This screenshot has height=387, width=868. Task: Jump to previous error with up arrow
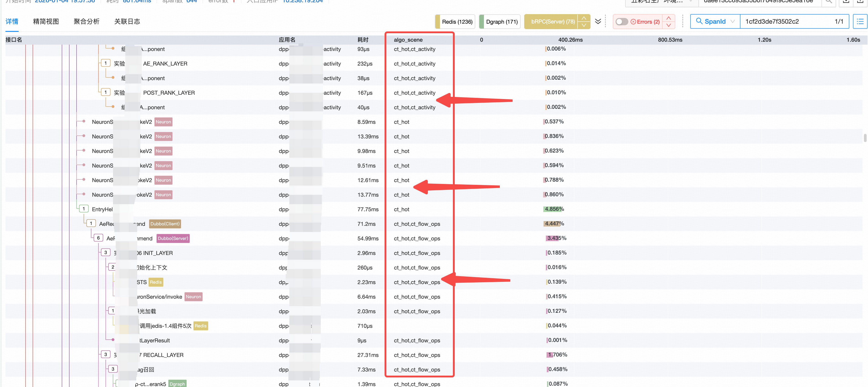[668, 18]
